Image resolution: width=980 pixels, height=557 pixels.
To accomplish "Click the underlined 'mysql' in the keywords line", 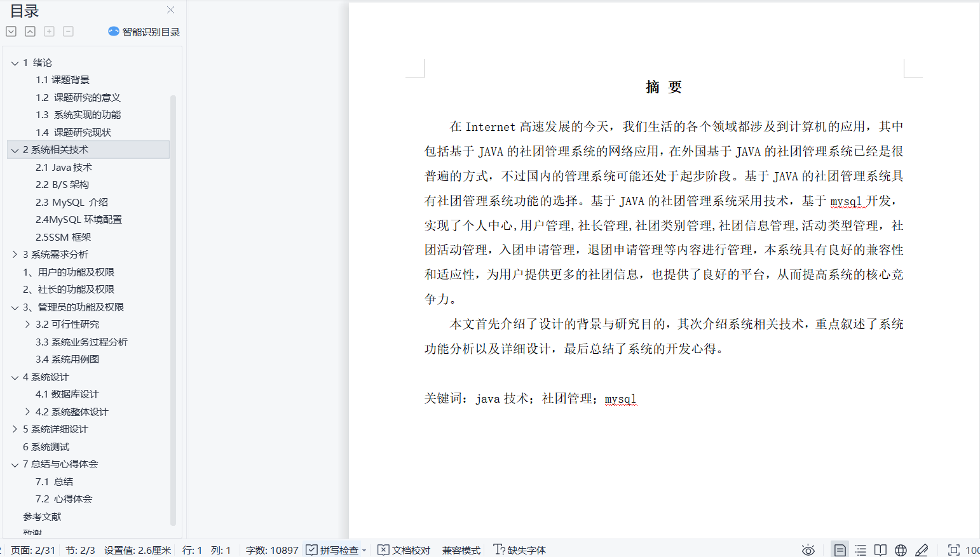I will (620, 399).
